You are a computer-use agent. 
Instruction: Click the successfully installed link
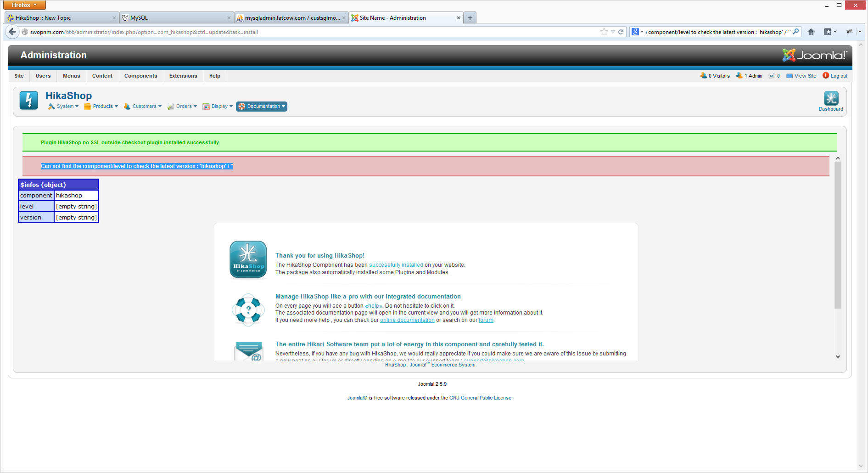coord(396,265)
